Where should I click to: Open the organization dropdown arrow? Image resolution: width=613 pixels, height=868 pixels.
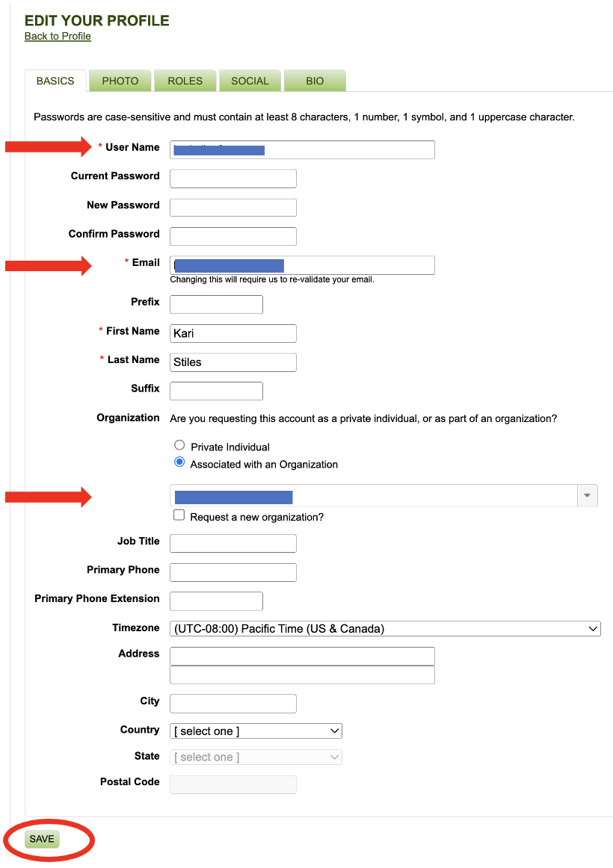[x=587, y=495]
